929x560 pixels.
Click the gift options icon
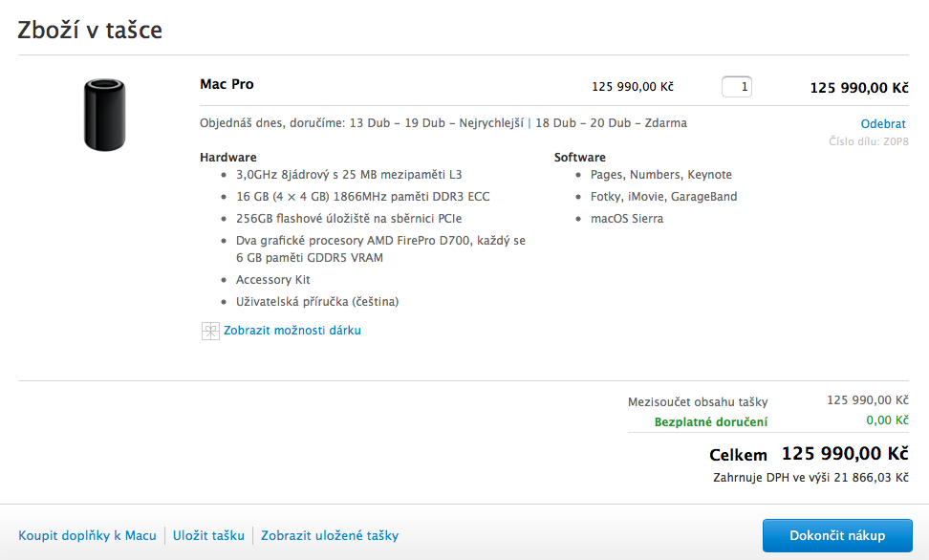[210, 331]
